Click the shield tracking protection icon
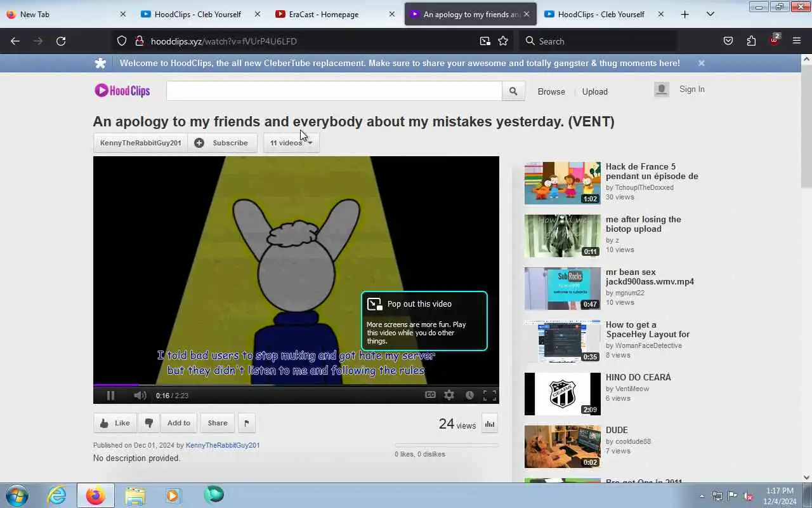The image size is (812, 508). (122, 41)
